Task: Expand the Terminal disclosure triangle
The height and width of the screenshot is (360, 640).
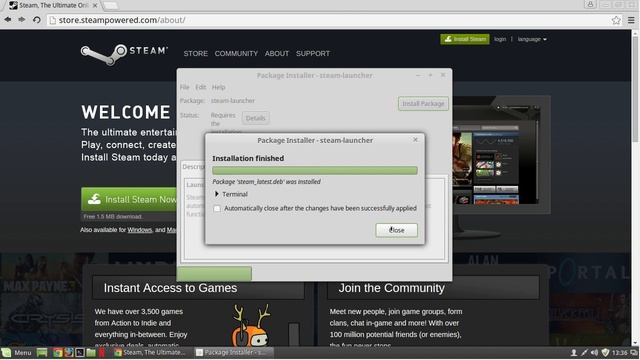Action: pyautogui.click(x=217, y=194)
